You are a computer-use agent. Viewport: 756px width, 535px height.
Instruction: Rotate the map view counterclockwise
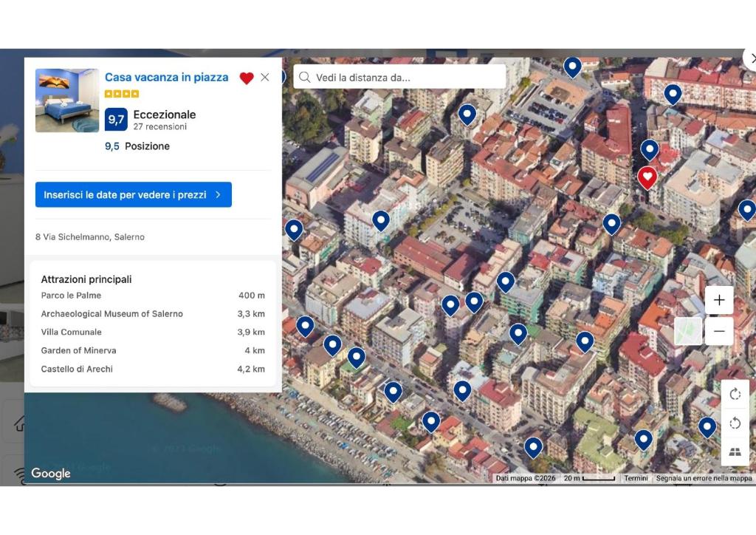point(735,423)
